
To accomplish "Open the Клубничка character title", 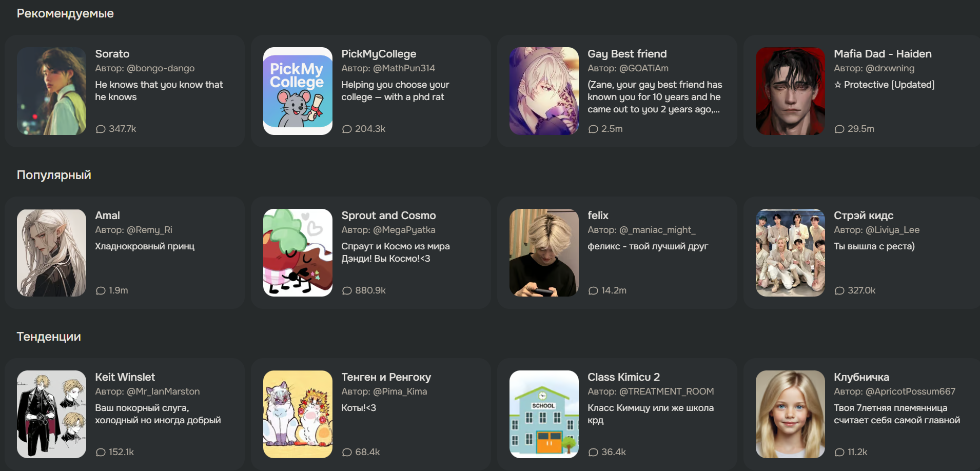I will point(861,377).
